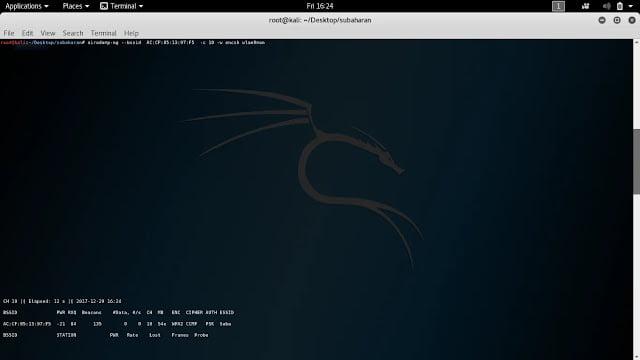Click the window title root@kali

(320, 20)
